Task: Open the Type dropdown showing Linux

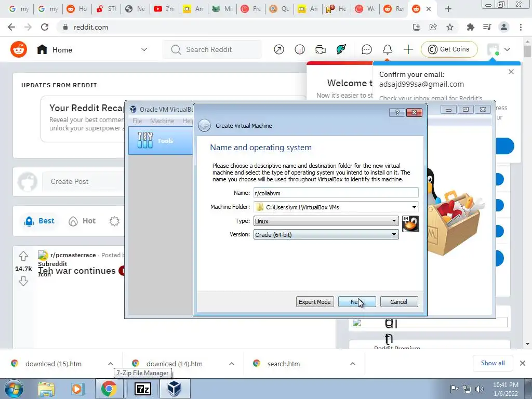Action: 326,221
